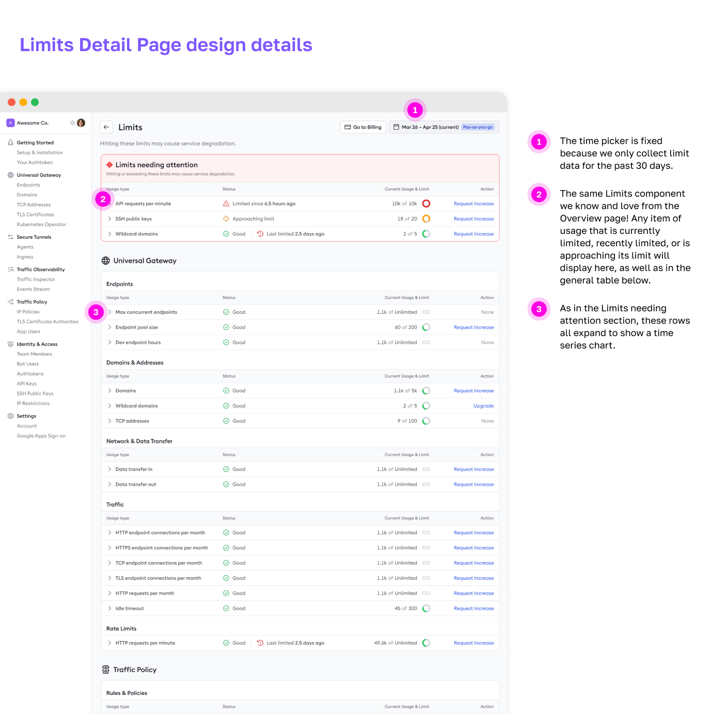This screenshot has width=728, height=714.
Task: Click Upgrade in the Wildcard domains row
Action: (x=483, y=406)
